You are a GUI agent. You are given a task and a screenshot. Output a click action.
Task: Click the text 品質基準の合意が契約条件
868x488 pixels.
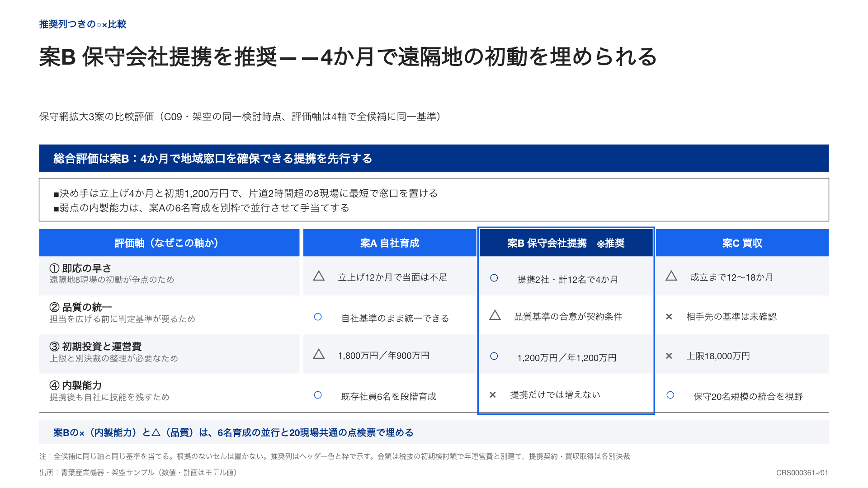(568, 317)
